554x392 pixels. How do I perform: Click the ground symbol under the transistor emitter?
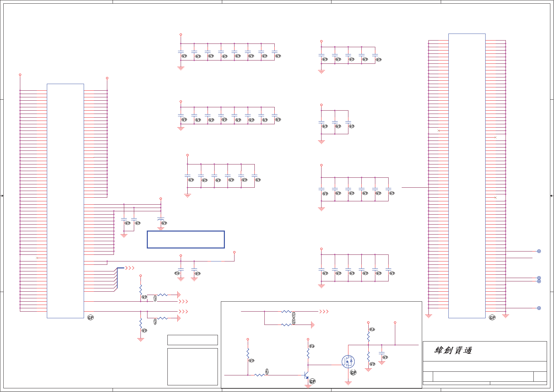[x=308, y=387]
